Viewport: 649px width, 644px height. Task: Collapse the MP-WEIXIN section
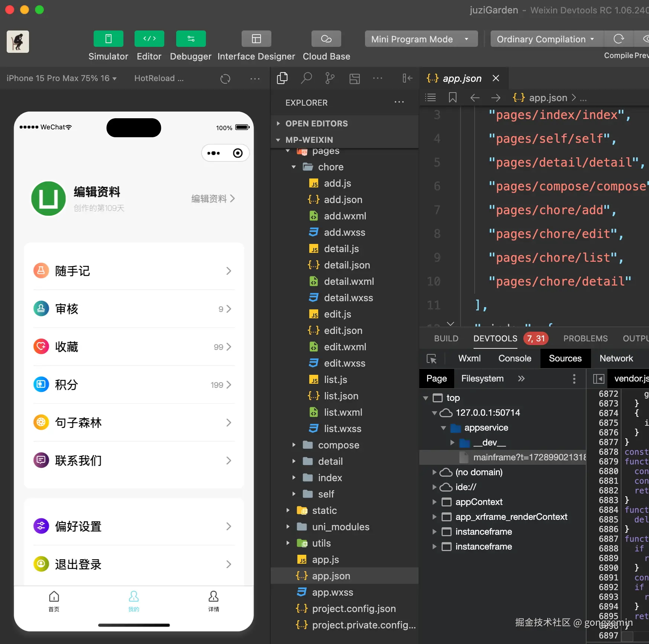pyautogui.click(x=345, y=140)
